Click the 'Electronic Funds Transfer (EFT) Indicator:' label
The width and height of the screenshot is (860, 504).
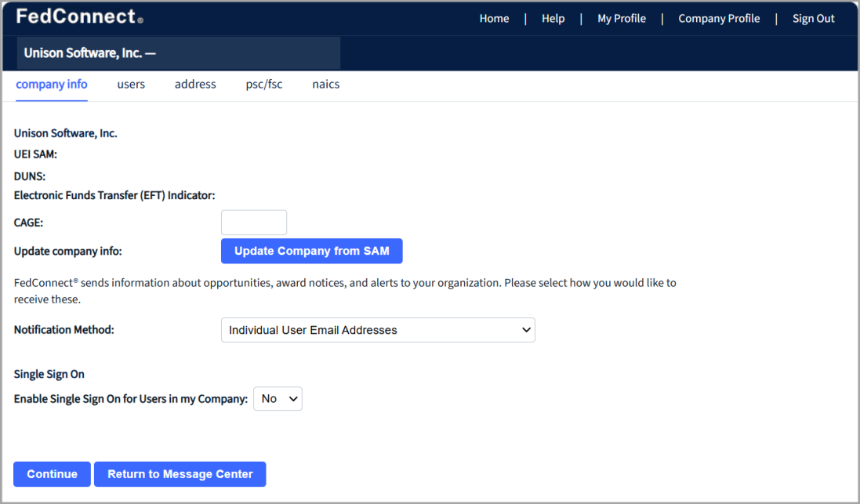click(114, 196)
